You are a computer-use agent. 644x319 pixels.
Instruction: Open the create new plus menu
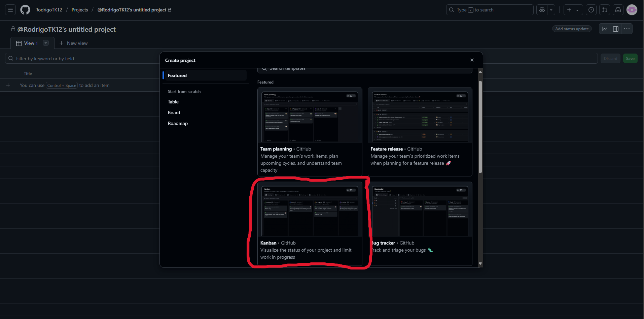pyautogui.click(x=573, y=10)
